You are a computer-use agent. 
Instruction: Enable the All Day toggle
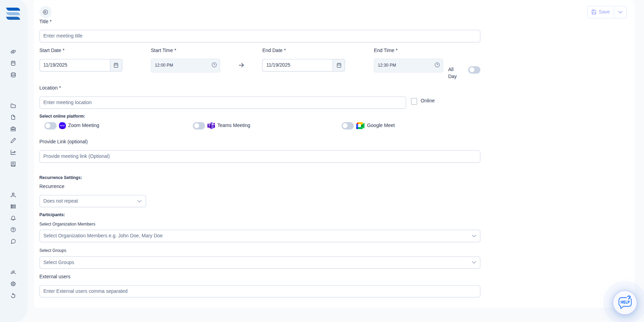[474, 70]
